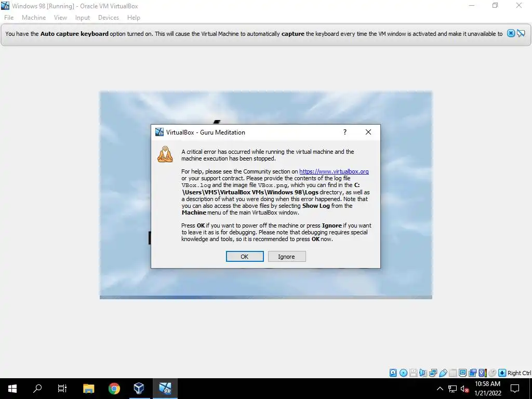Click the "Auto capture keyboard" notification text
The image size is (532, 399).
74,34
